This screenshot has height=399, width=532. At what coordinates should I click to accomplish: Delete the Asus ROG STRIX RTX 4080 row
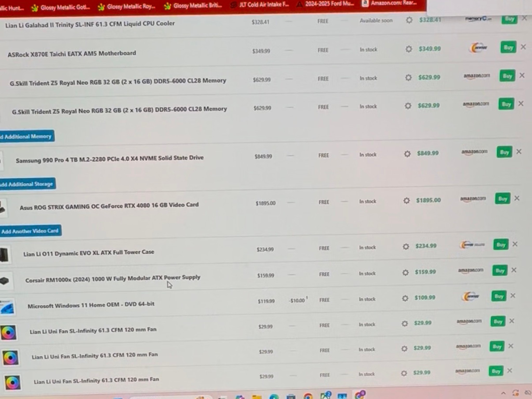click(x=517, y=198)
